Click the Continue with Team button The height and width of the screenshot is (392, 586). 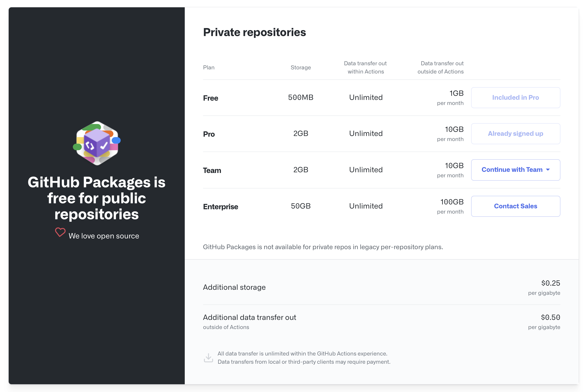pos(515,170)
